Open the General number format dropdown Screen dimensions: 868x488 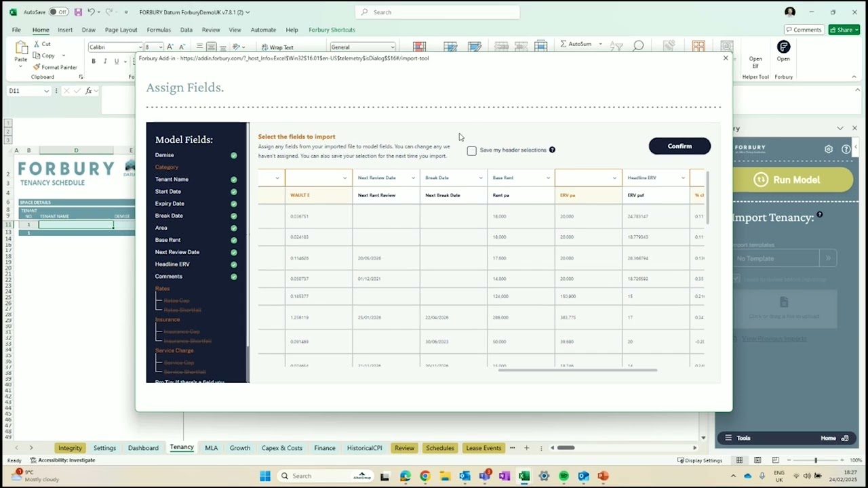coord(393,47)
